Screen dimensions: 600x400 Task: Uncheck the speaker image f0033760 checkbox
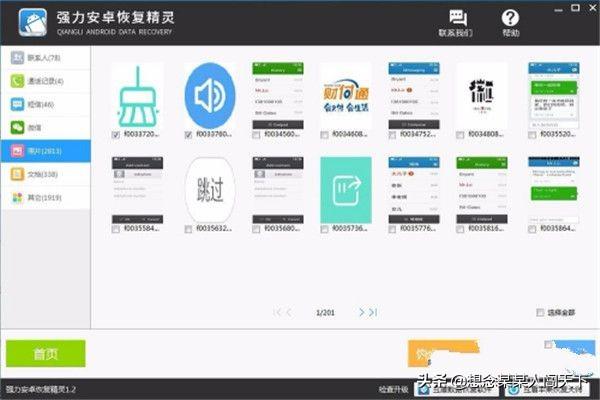point(188,135)
